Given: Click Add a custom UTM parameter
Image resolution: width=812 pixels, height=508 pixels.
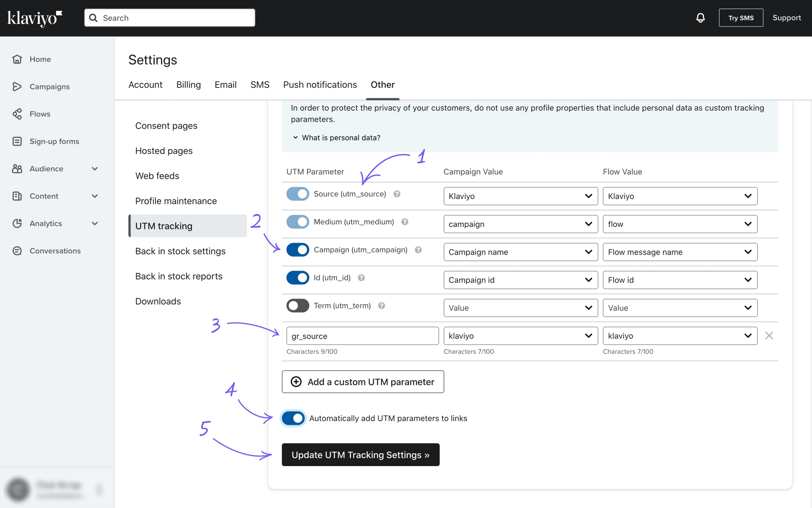Looking at the screenshot, I should (363, 382).
